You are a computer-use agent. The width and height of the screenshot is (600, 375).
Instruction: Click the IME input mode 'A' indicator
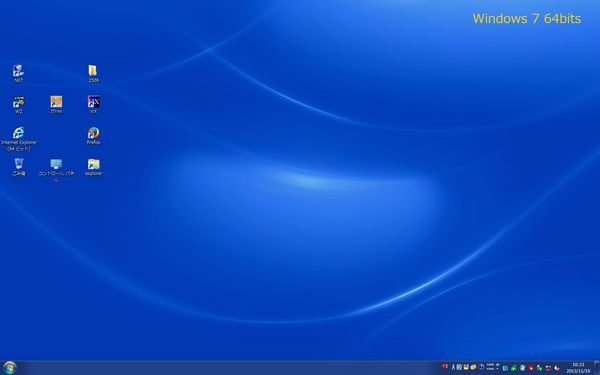pyautogui.click(x=453, y=367)
